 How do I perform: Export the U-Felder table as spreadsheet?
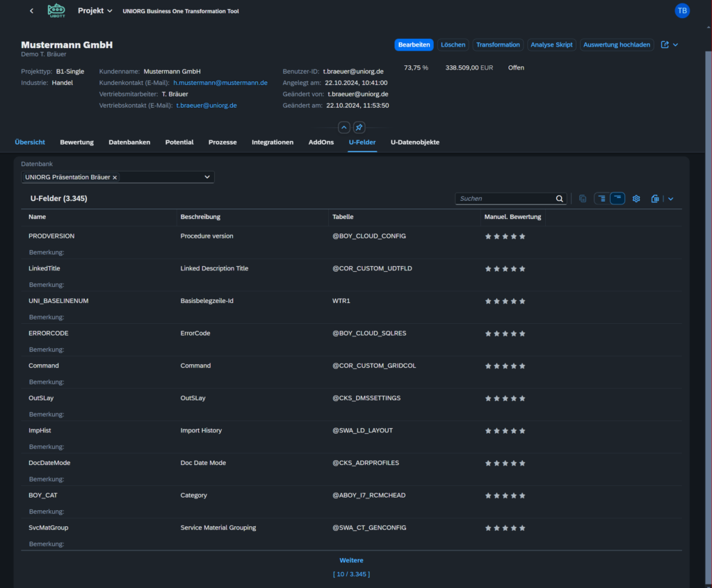[x=655, y=199]
